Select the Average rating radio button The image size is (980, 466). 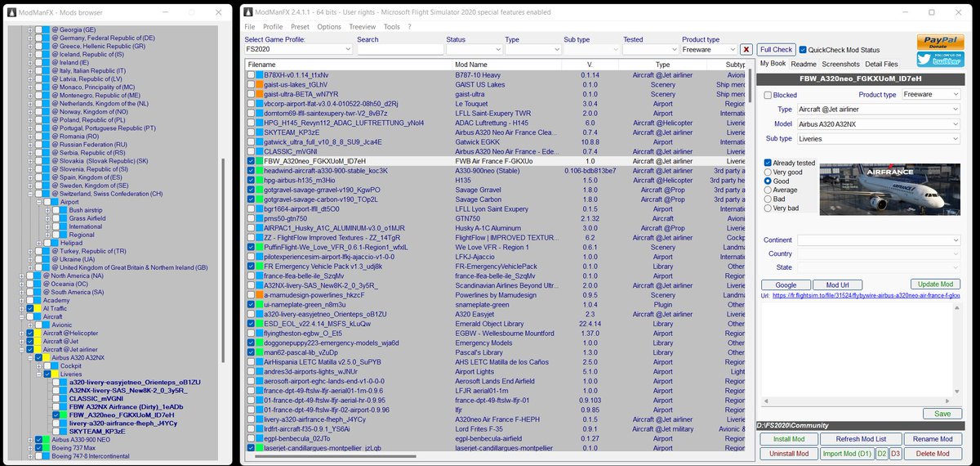pos(768,190)
